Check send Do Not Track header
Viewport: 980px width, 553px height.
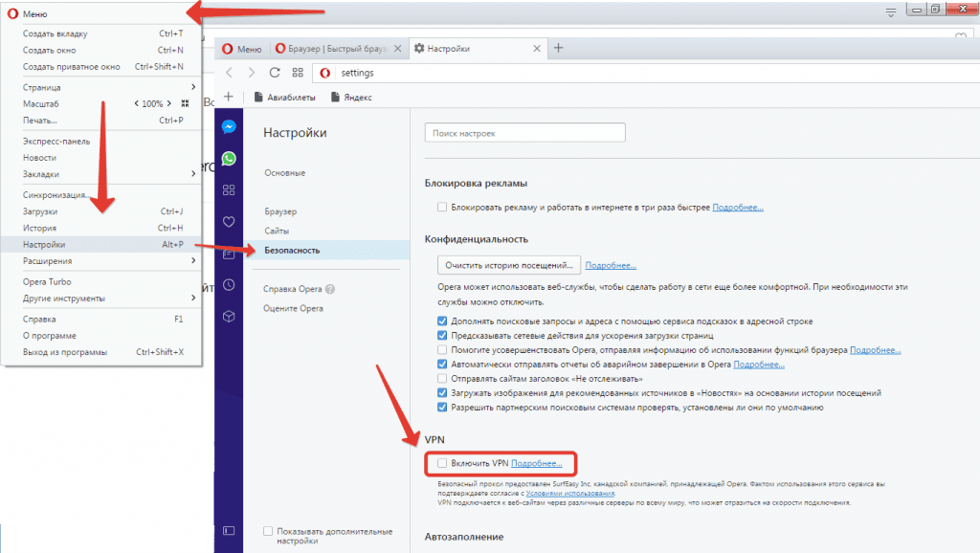pos(442,379)
